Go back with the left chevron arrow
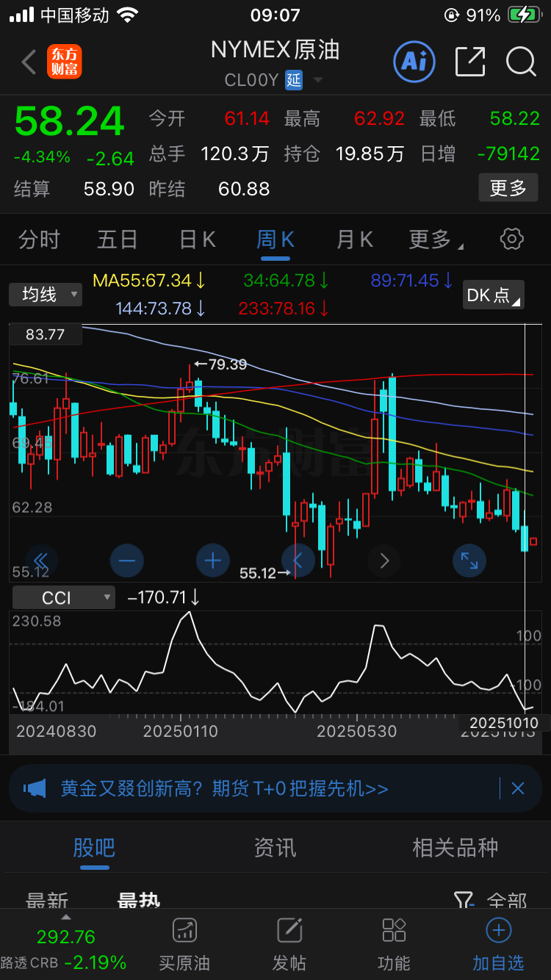 [29, 62]
